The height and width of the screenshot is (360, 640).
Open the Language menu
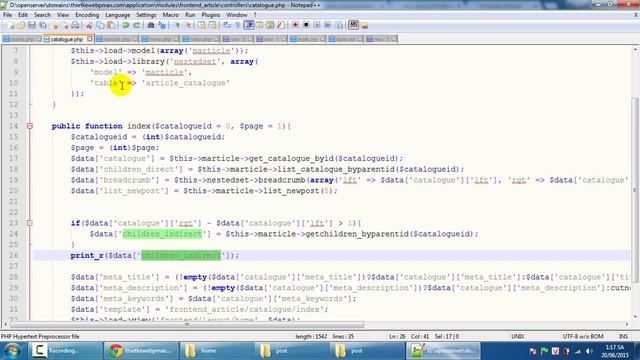tap(118, 15)
